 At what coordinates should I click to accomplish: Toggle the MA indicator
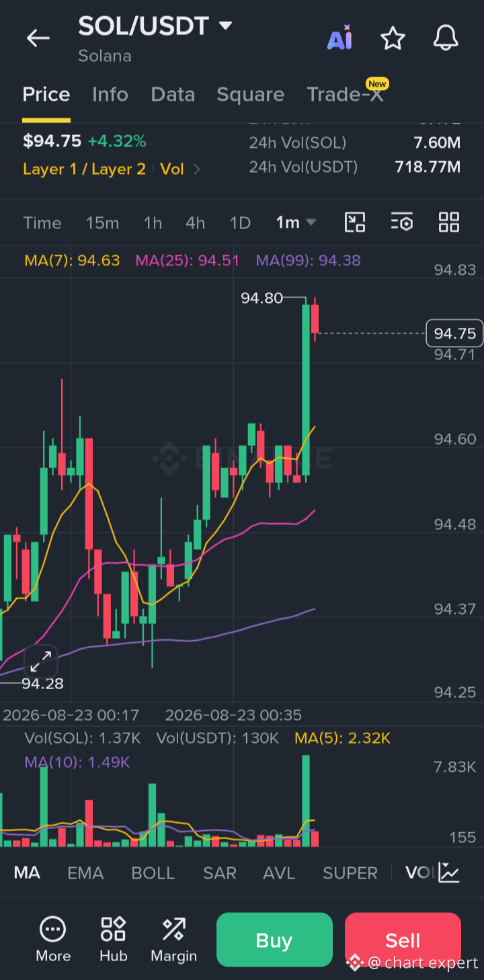pos(27,873)
